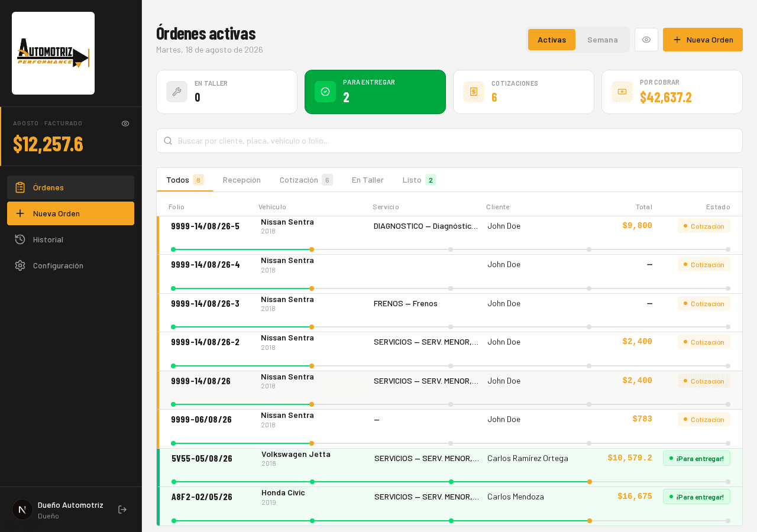Click the Automotriz Performance logo
Screen dimensions: 757x532
point(53,53)
